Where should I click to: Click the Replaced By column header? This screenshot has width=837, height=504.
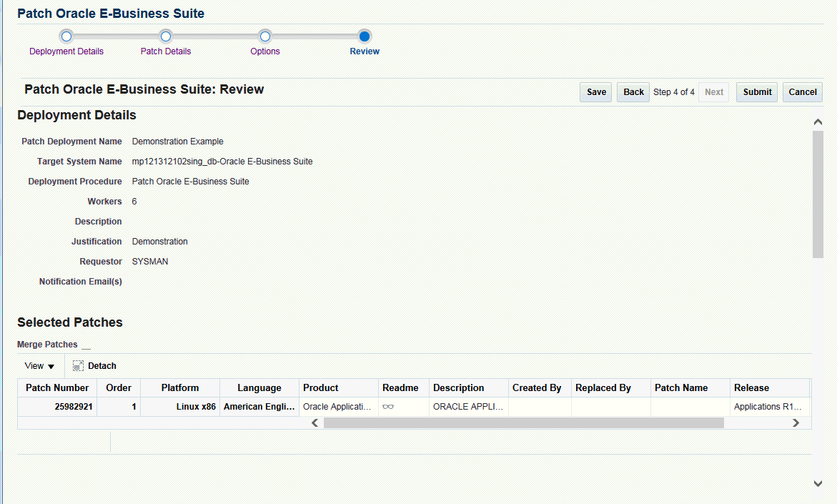click(x=611, y=387)
